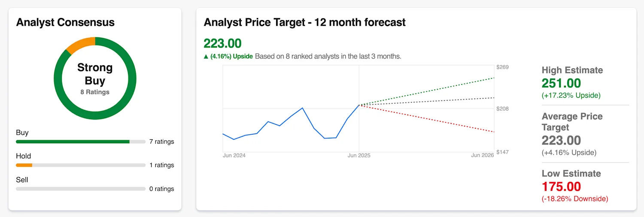
Task: Click the Low Estimate 175.00 value
Action: 561,187
